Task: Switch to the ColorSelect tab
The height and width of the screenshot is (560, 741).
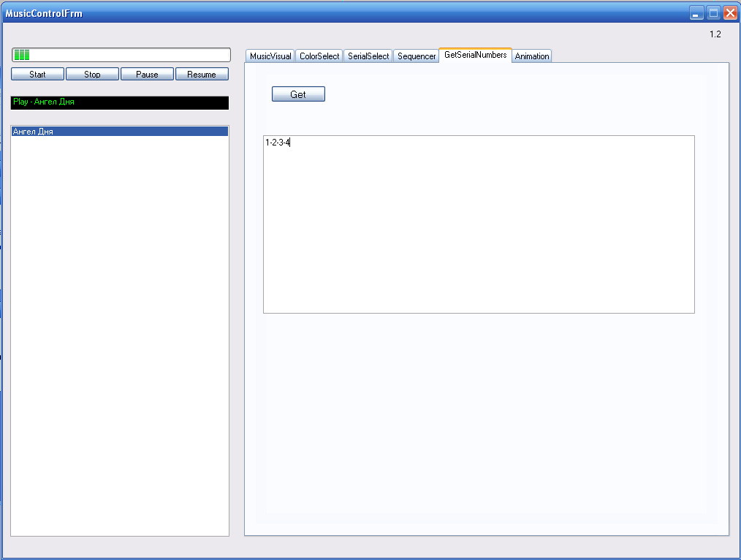Action: [319, 56]
